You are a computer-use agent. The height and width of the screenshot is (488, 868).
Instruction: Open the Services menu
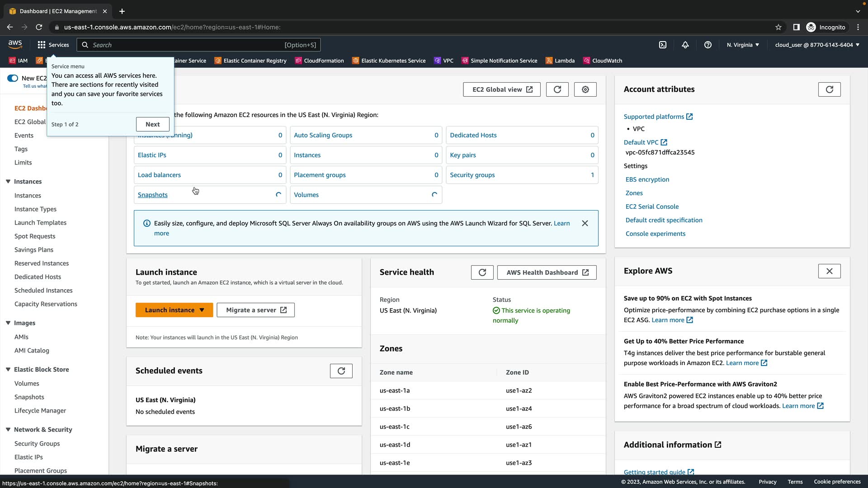(x=53, y=45)
